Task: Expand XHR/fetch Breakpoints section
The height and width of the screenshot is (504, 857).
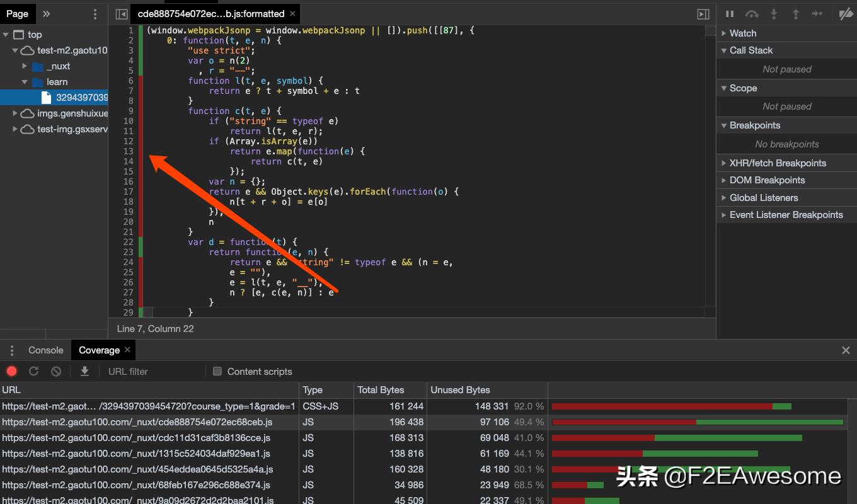Action: (777, 163)
